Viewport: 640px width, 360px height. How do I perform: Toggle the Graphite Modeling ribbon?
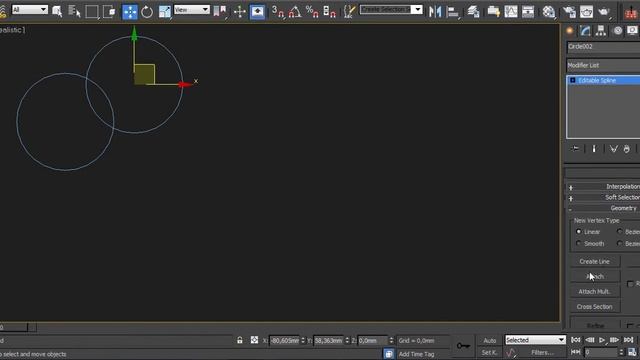pos(493,11)
